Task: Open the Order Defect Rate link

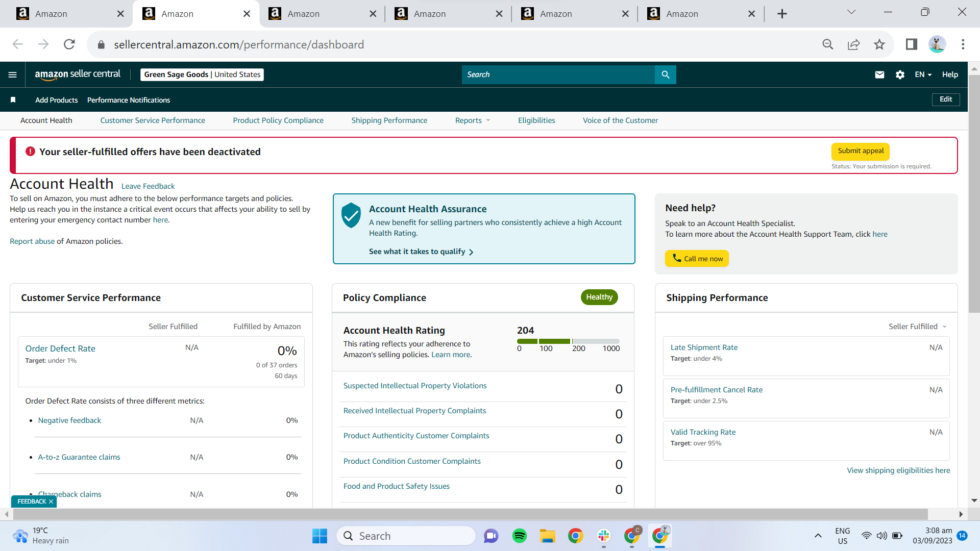Action: [60, 348]
